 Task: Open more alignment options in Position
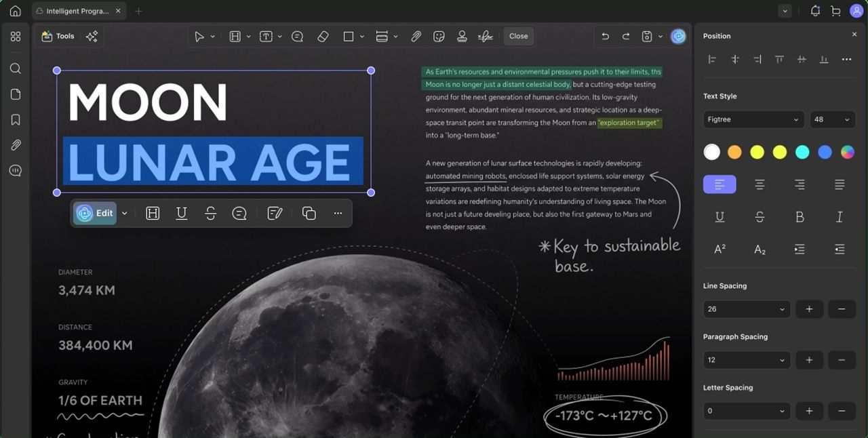tap(846, 60)
